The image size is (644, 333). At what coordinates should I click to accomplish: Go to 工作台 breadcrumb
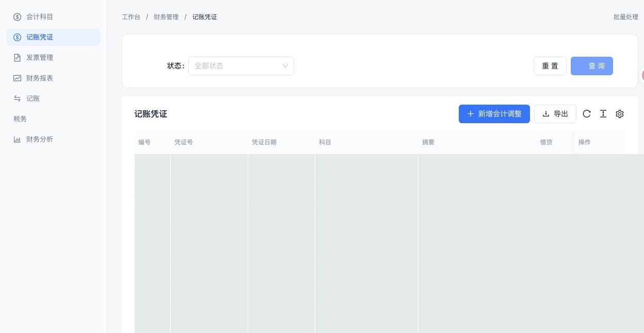coord(131,17)
